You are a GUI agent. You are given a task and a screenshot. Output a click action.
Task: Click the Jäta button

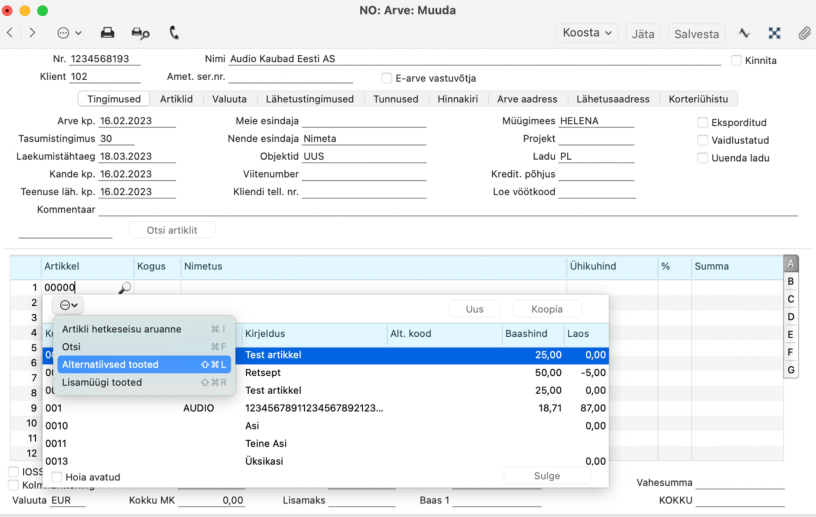click(643, 34)
